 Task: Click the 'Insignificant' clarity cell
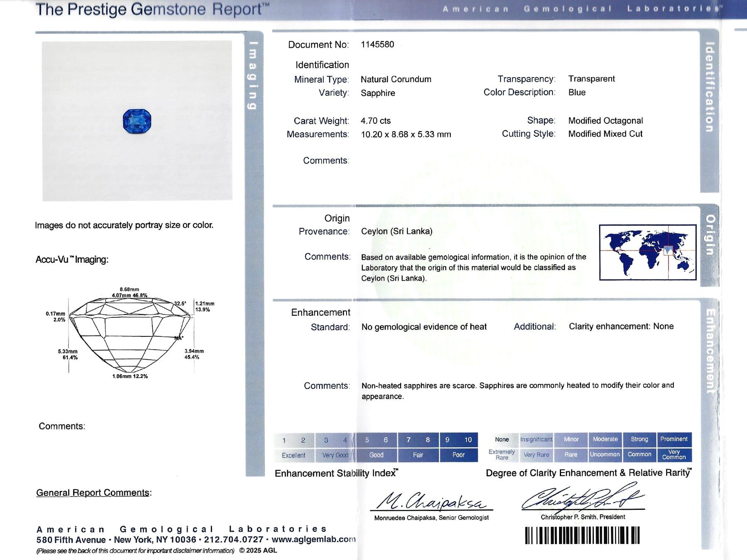[x=536, y=440]
